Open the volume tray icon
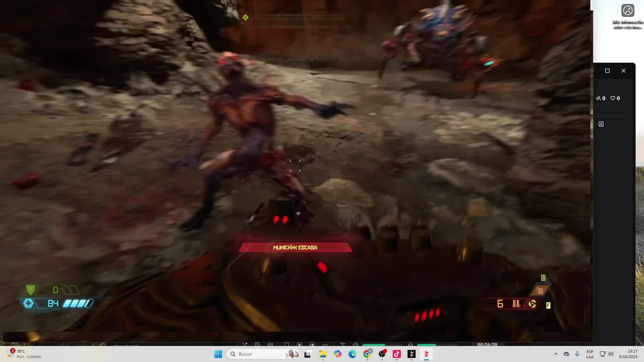This screenshot has width=644, height=362. click(611, 354)
